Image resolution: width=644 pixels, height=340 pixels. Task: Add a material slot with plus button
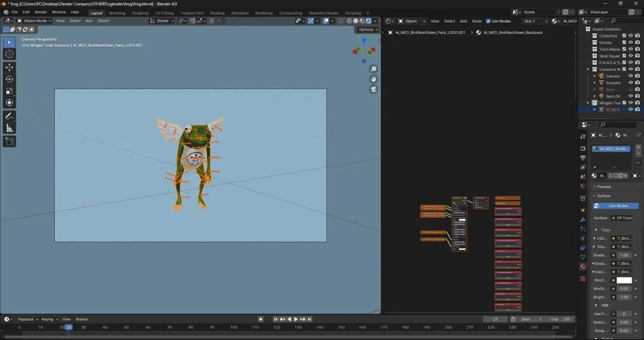coord(638,147)
